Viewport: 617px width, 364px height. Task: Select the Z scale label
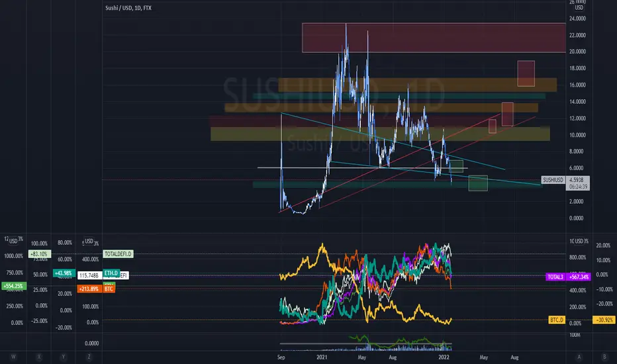(89, 357)
